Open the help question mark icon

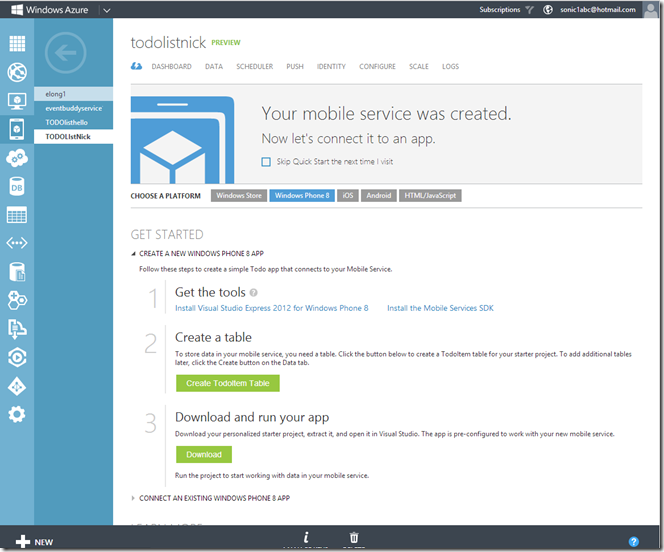[x=634, y=541]
